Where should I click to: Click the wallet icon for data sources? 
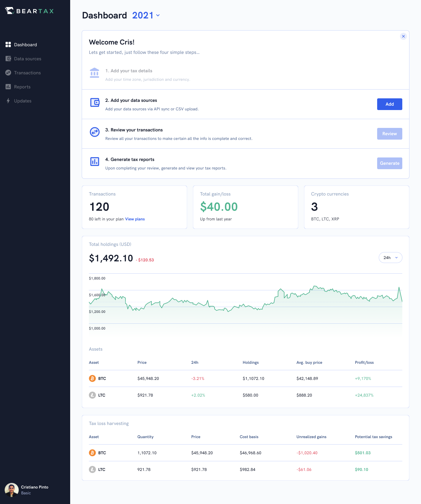click(x=95, y=102)
